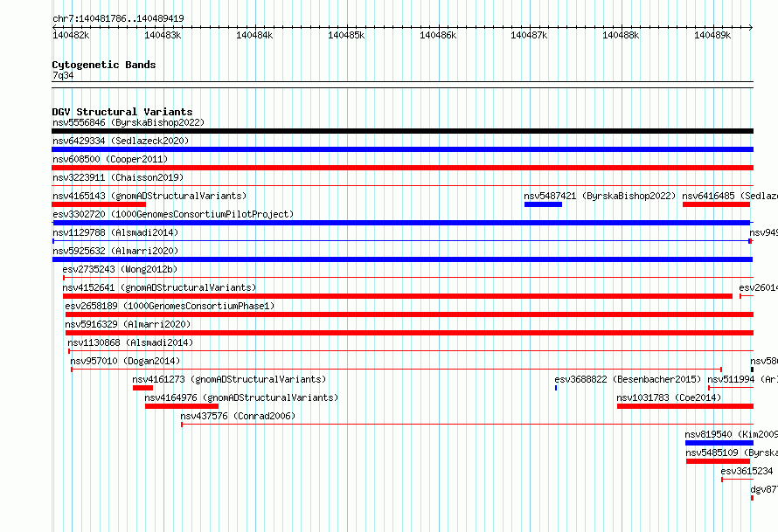This screenshot has width=778, height=532.
Task: Click the 140485k ruler tick label
Action: coord(346,35)
